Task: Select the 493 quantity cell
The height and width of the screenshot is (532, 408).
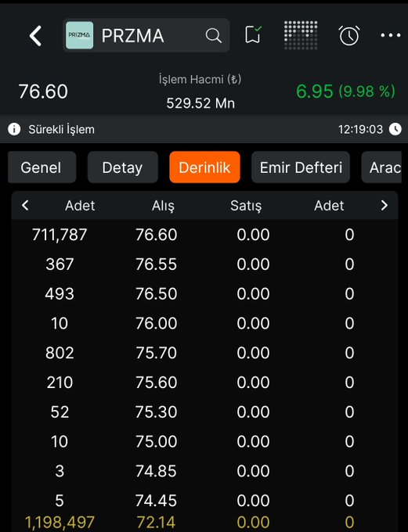Action: (x=60, y=294)
